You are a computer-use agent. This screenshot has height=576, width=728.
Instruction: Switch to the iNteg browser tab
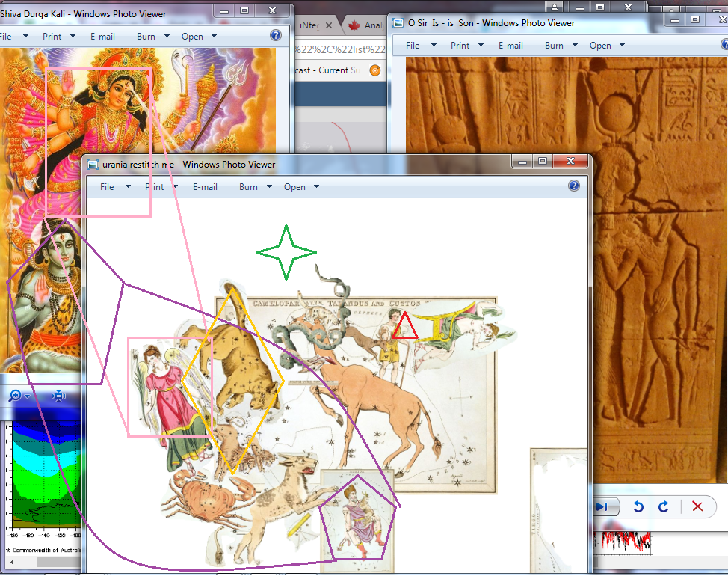[309, 25]
